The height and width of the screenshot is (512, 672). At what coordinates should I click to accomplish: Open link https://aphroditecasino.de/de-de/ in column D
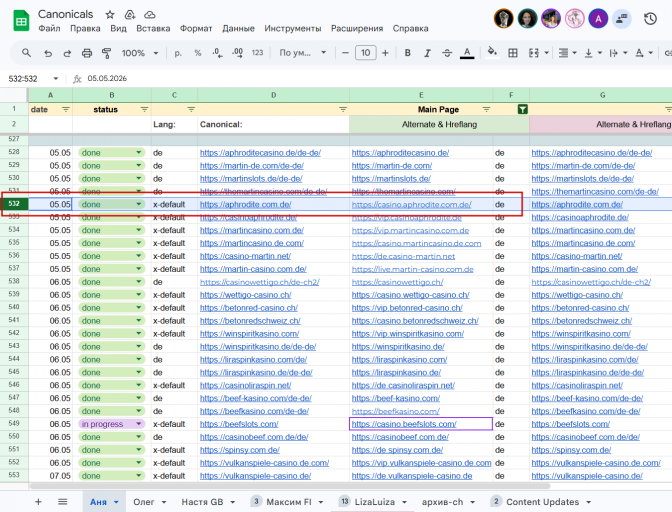260,153
